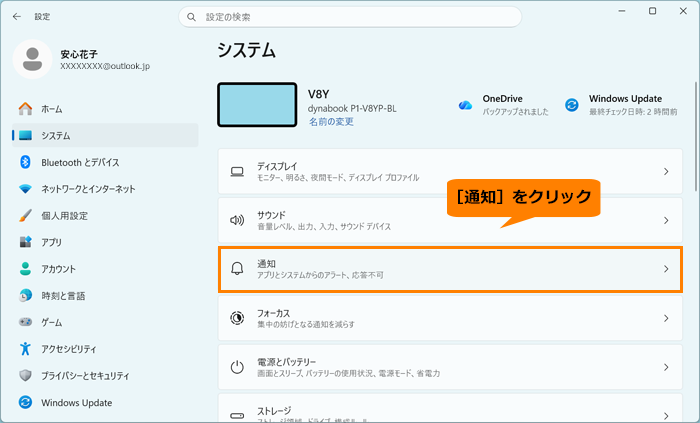Click the 設定の検索 search field

tap(350, 17)
